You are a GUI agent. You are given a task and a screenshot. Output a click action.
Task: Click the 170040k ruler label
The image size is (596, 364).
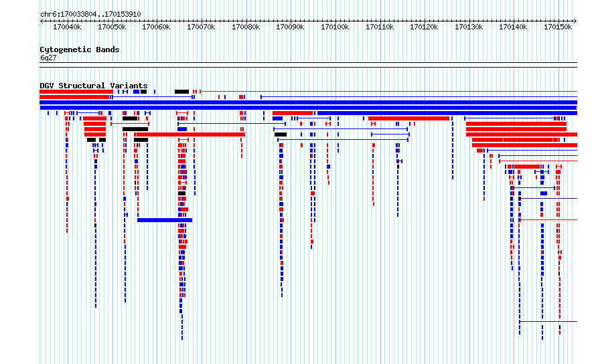[x=67, y=27]
